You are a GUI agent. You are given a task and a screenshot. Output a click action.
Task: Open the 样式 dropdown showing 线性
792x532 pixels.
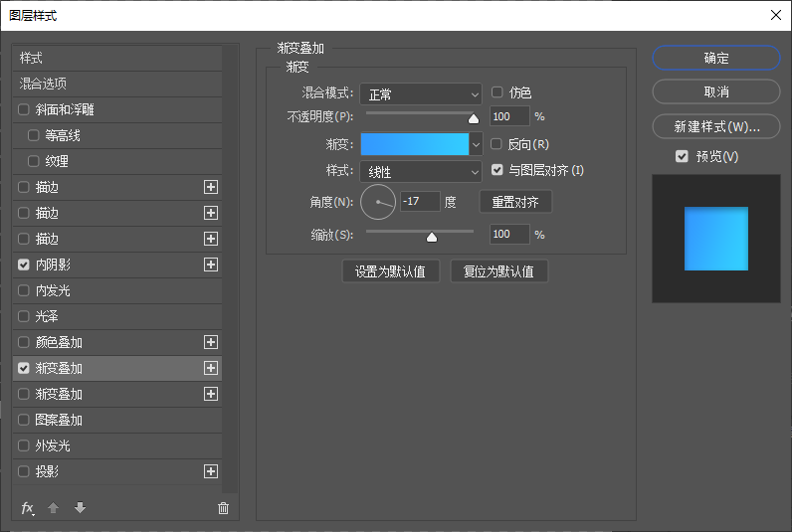coord(421,172)
